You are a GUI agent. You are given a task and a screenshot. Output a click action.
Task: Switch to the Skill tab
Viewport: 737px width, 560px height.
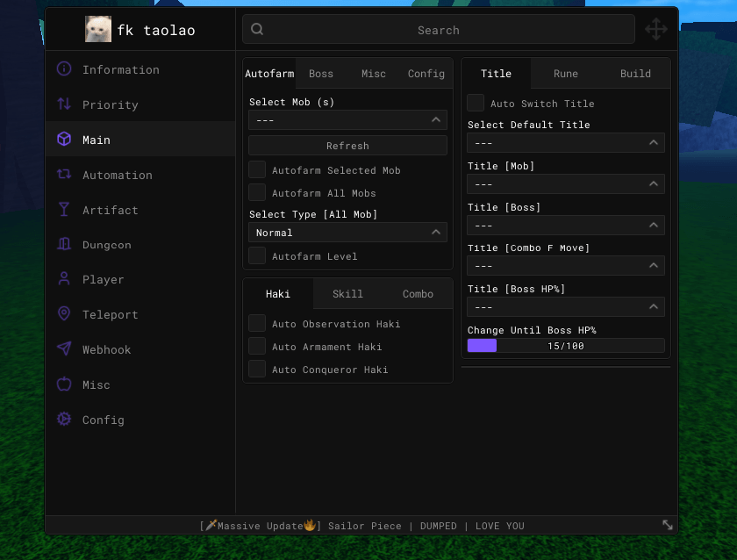(347, 294)
